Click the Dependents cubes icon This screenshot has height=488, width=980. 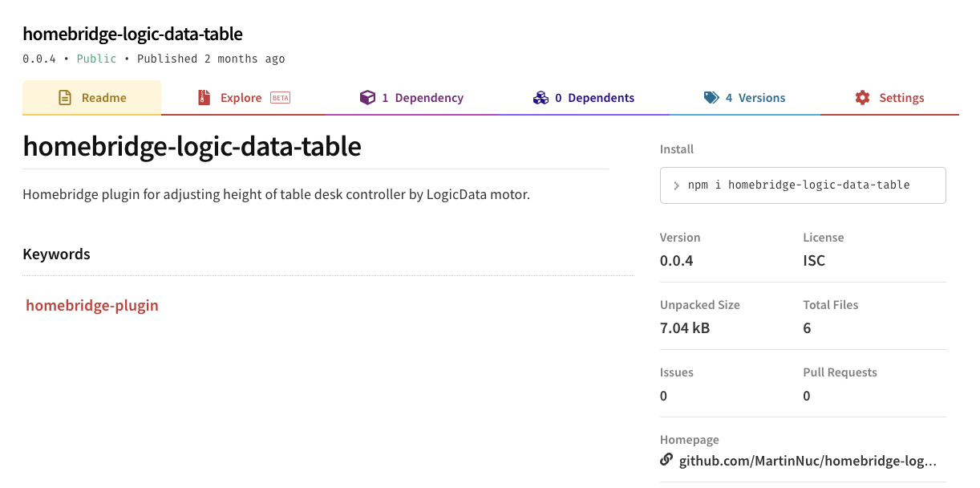click(541, 98)
